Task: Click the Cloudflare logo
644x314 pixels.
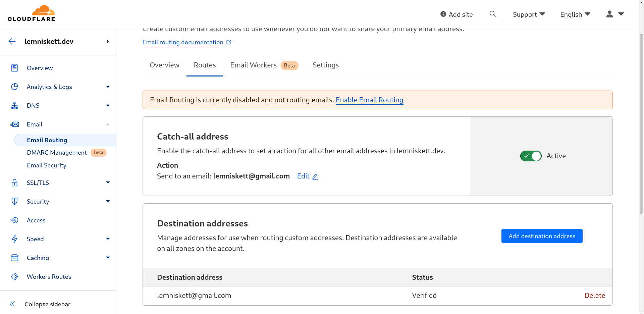Action: [31, 13]
